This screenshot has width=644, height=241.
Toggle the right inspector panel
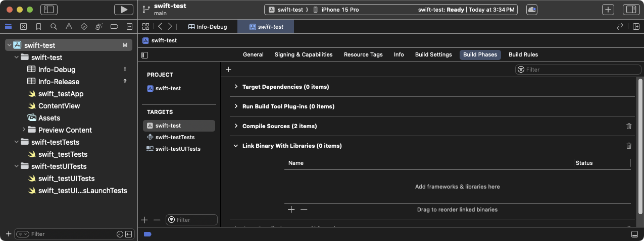(x=630, y=10)
